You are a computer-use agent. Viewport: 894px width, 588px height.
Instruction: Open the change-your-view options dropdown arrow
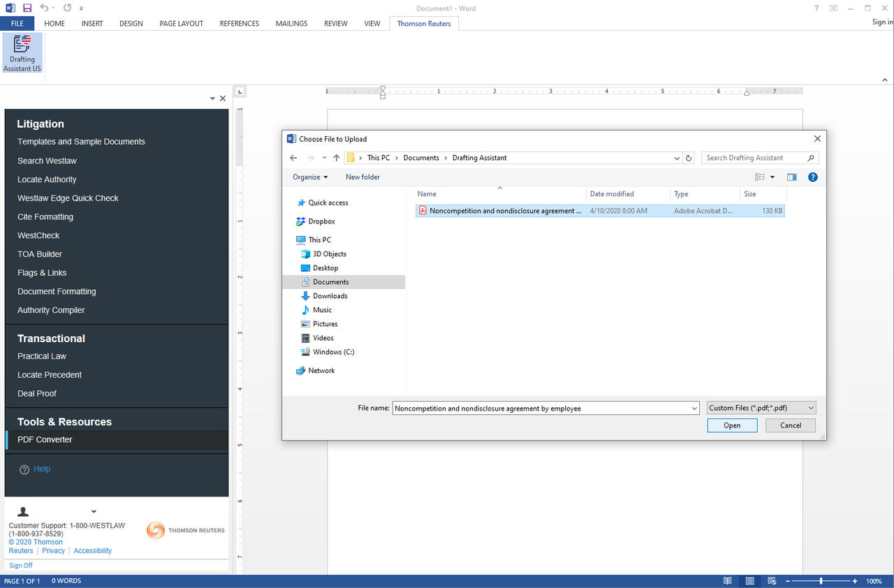click(772, 177)
